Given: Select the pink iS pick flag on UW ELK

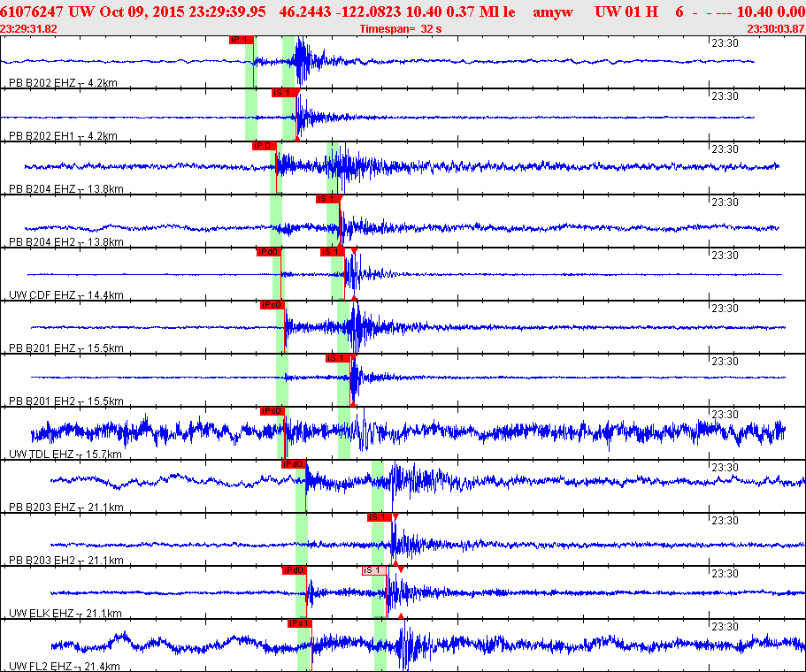Looking at the screenshot, I should (374, 570).
